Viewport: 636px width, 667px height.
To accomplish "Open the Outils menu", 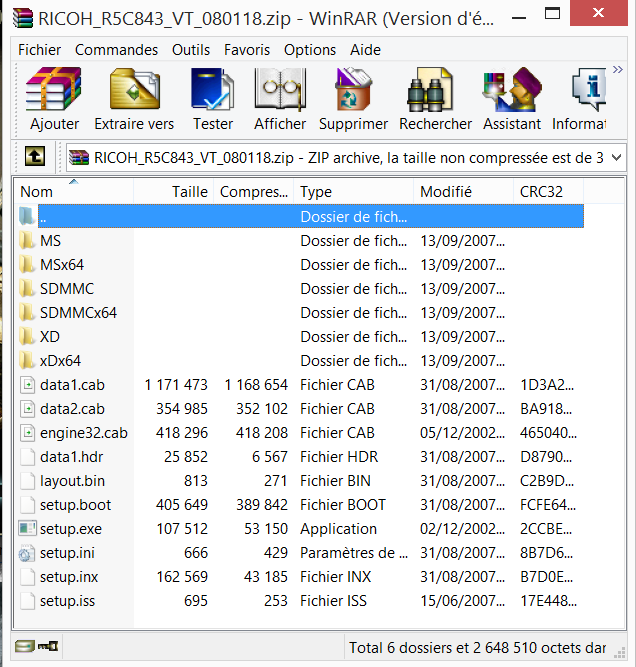I will pos(191,50).
